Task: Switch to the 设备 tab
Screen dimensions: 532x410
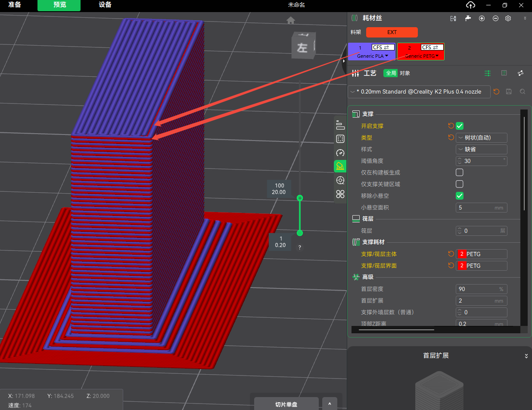Action: (x=105, y=5)
